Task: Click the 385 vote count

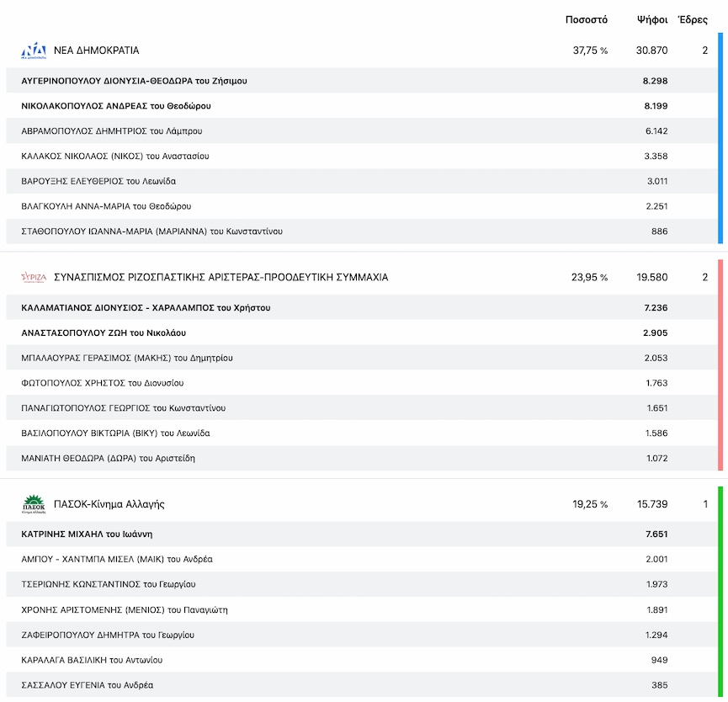Action: click(659, 685)
